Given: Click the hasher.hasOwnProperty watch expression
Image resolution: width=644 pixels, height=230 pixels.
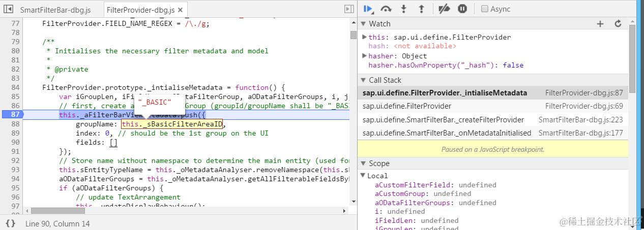Looking at the screenshot, I should (x=446, y=65).
